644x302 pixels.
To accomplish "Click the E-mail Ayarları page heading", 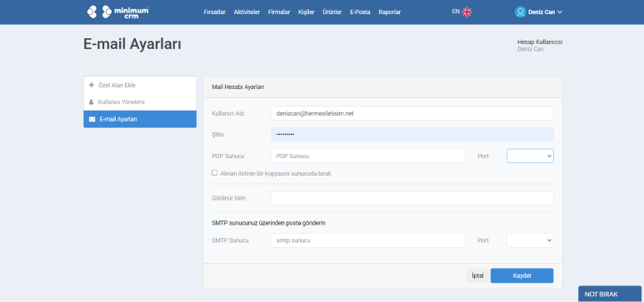I will coord(132,44).
